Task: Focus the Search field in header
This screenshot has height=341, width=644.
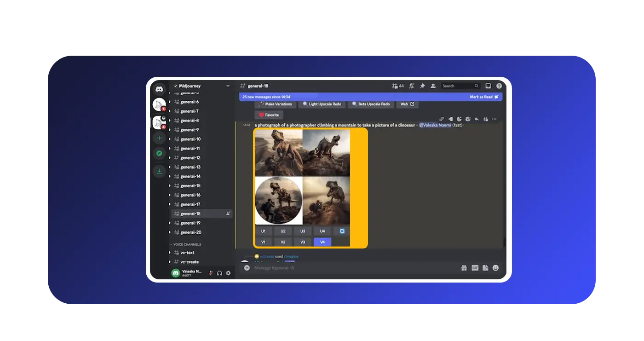Action: coord(460,86)
